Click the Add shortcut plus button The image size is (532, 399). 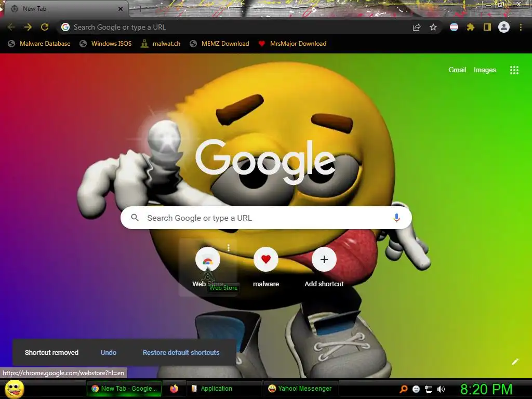[x=324, y=259]
